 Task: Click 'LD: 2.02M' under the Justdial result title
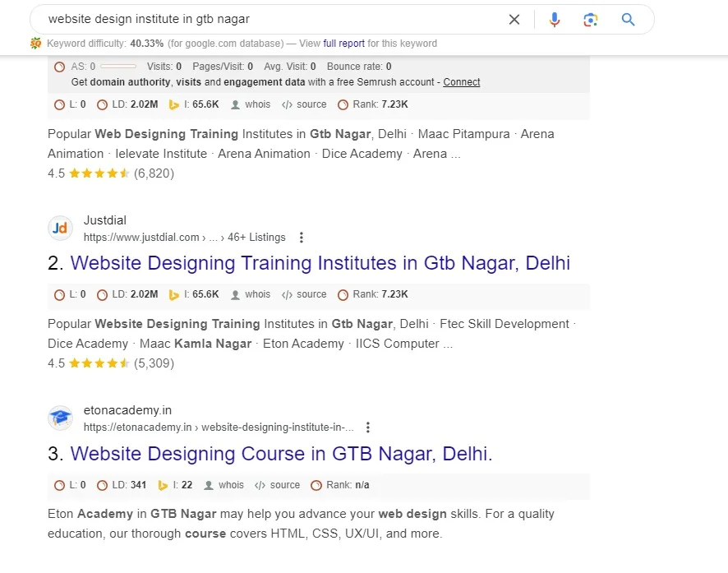point(127,294)
